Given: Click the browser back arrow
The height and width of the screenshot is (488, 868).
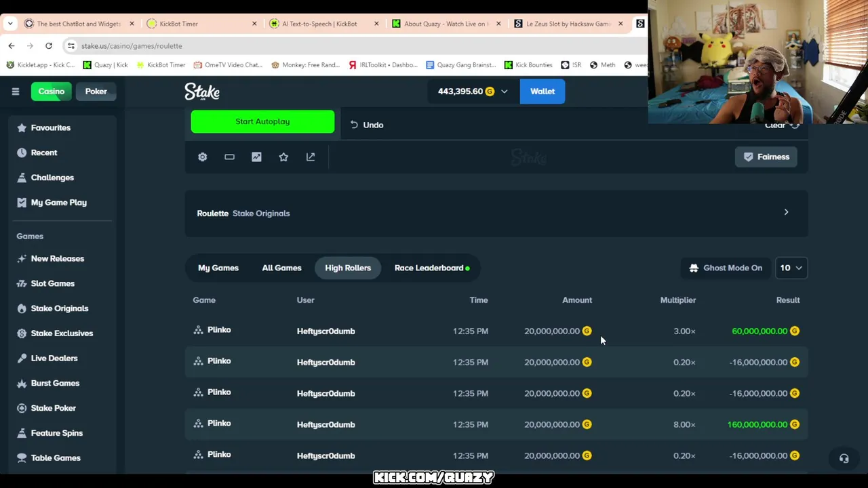Looking at the screenshot, I should point(12,45).
